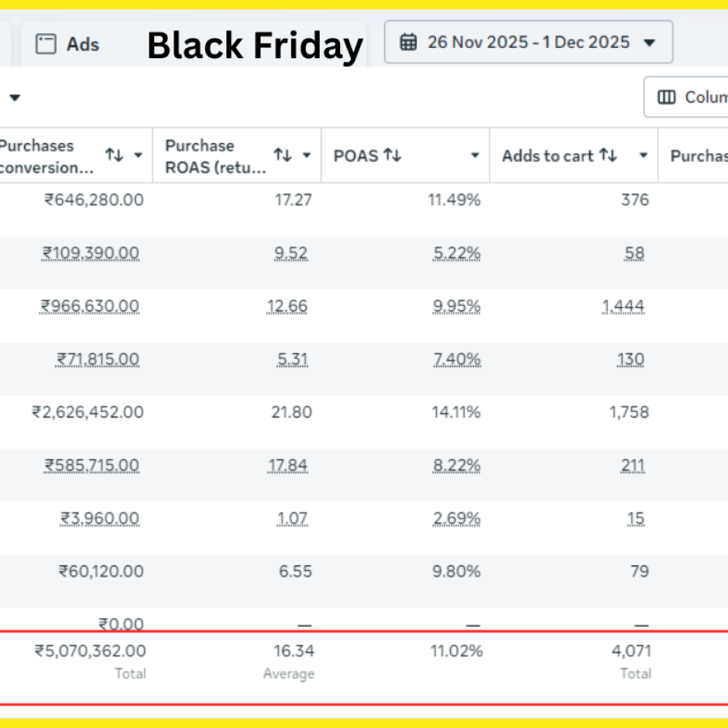728x728 pixels.
Task: Open the 15 adds to cart link
Action: (x=636, y=518)
